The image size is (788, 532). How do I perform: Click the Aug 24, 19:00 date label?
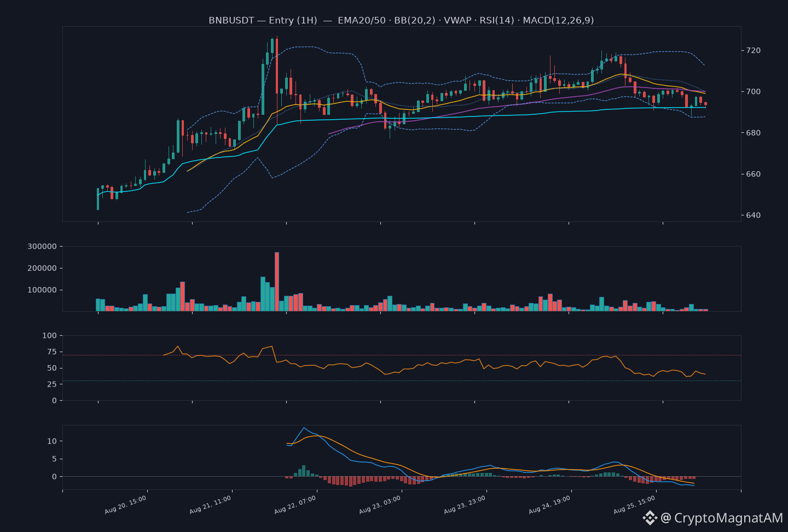(550, 505)
